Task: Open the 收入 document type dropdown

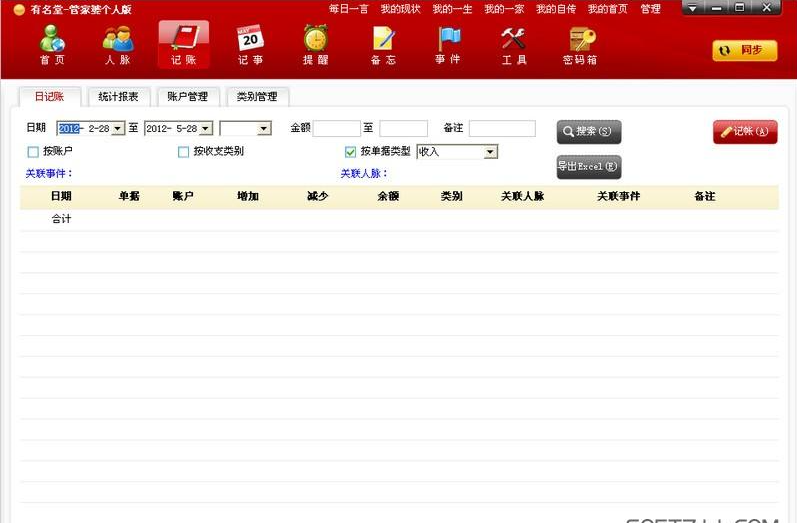Action: tap(490, 152)
